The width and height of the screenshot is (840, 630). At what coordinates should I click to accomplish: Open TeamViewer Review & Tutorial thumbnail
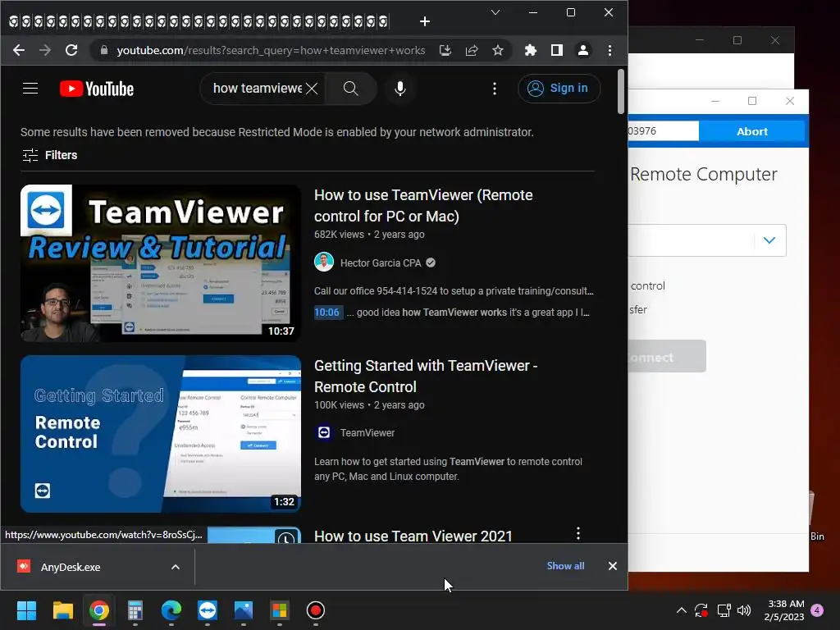pos(161,263)
